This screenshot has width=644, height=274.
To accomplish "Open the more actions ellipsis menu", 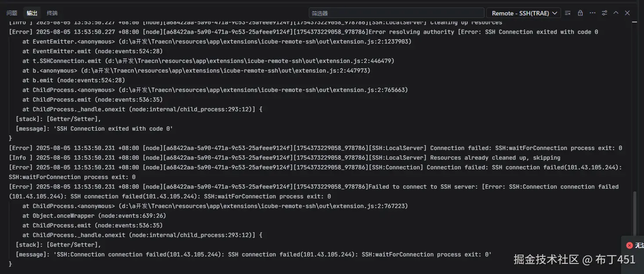I will pos(592,13).
